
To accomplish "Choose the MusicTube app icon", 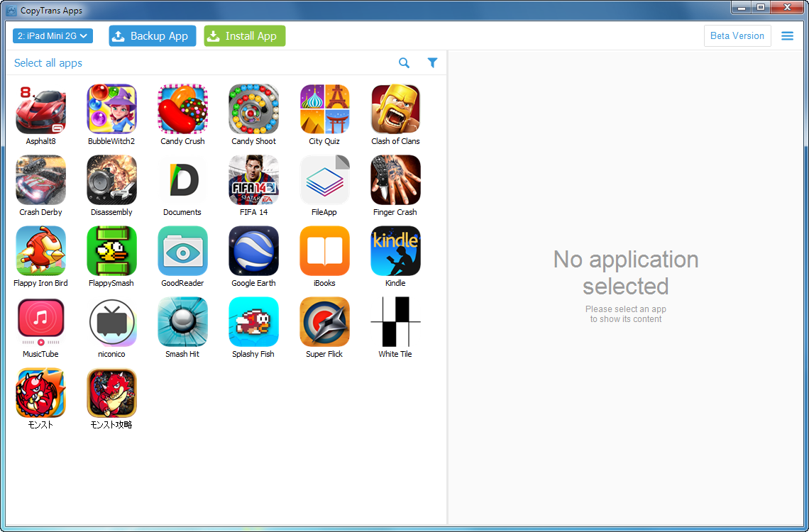I will [40, 322].
